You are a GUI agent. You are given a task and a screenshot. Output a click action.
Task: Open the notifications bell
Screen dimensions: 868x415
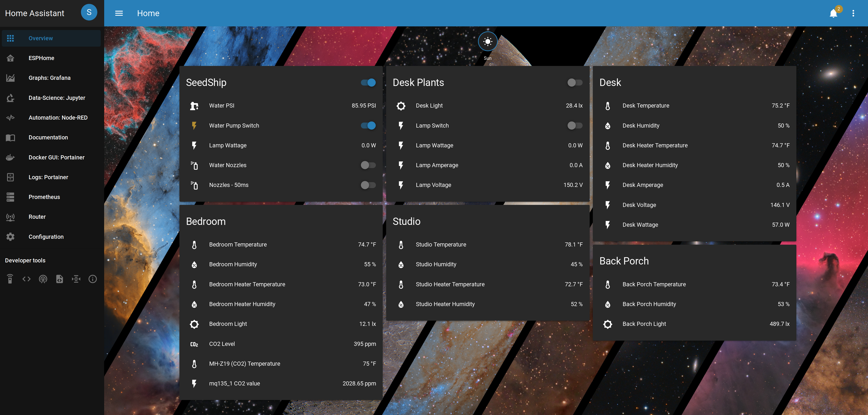click(x=833, y=13)
